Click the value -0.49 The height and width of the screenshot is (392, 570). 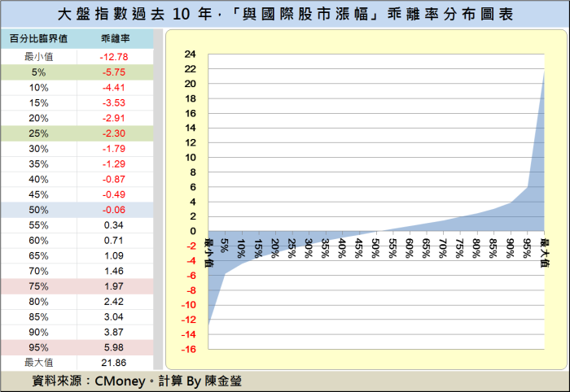click(114, 194)
